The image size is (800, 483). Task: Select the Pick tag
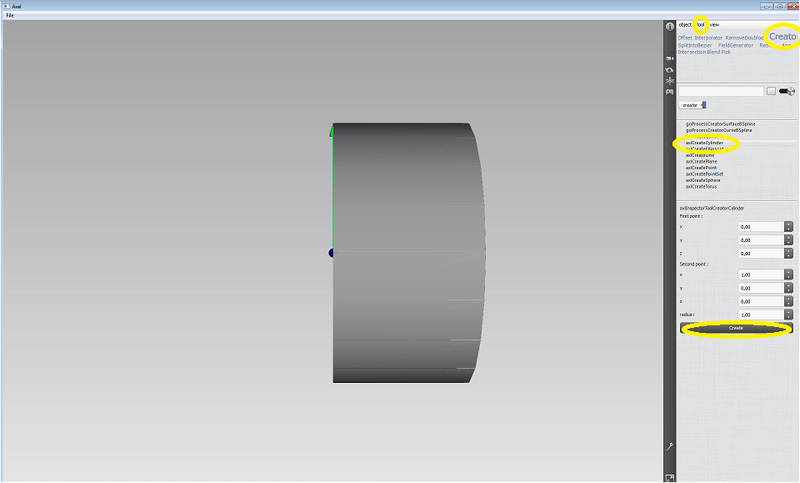[726, 52]
